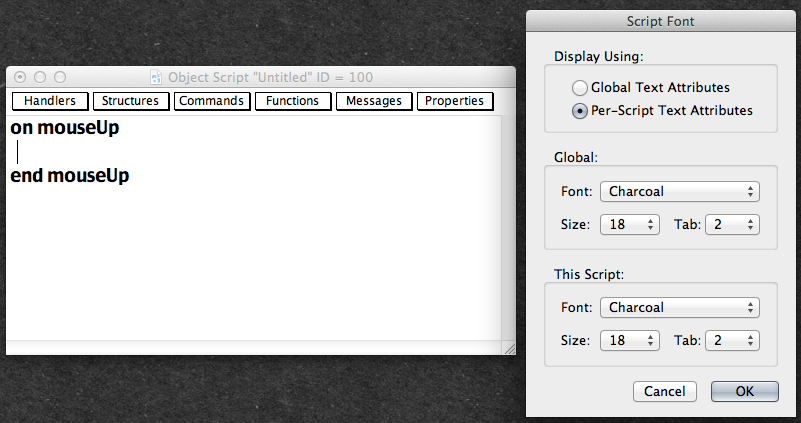Image resolution: width=801 pixels, height=423 pixels.
Task: Open This Script Size dropdown
Action: [x=629, y=341]
